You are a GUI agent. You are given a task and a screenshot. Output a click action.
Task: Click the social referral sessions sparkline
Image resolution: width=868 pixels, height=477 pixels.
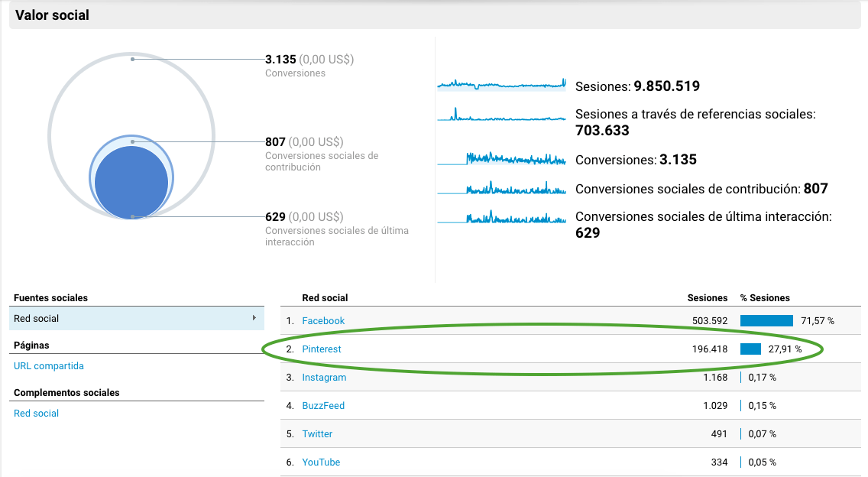501,115
